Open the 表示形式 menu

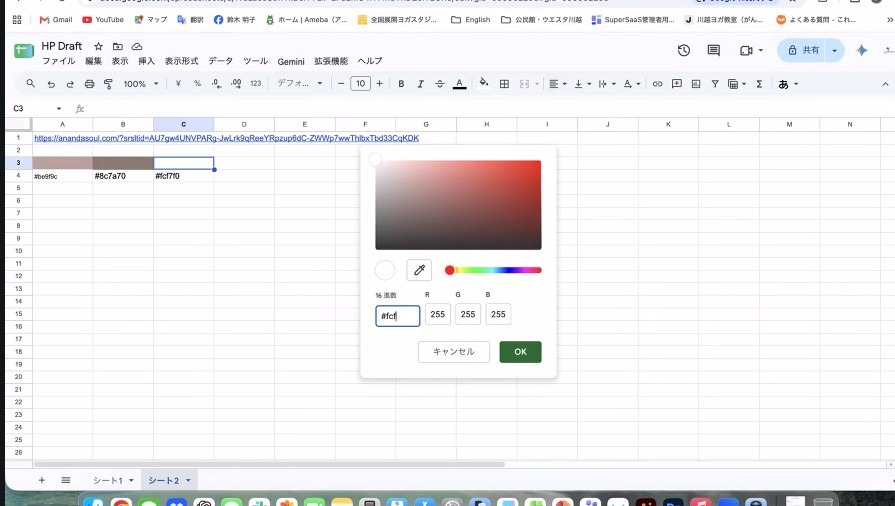182,61
